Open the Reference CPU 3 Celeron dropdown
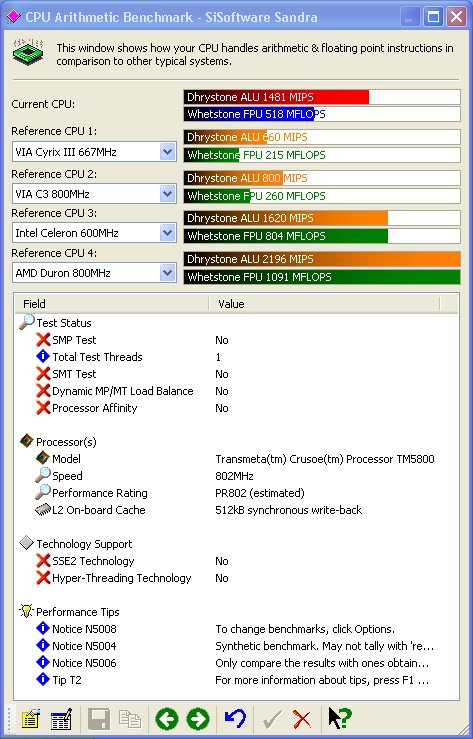This screenshot has width=473, height=739. 168,233
